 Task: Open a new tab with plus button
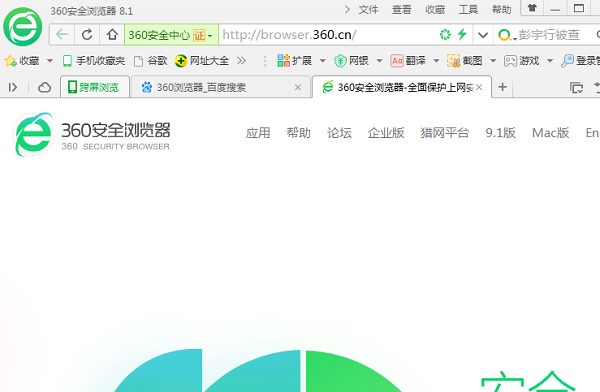point(502,87)
